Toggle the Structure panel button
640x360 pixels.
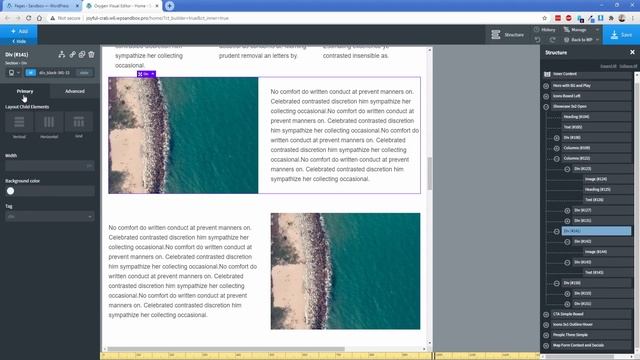click(508, 35)
